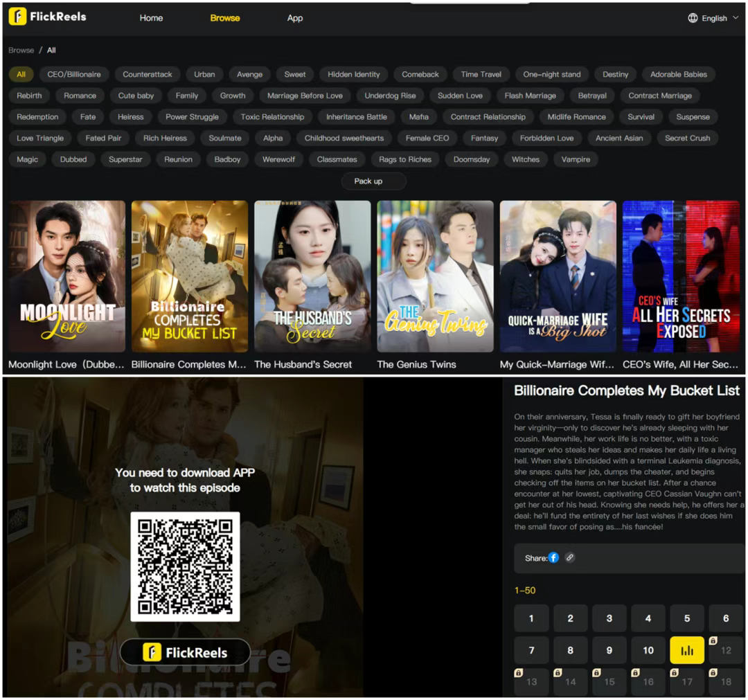Select locked episode 12

click(x=726, y=650)
